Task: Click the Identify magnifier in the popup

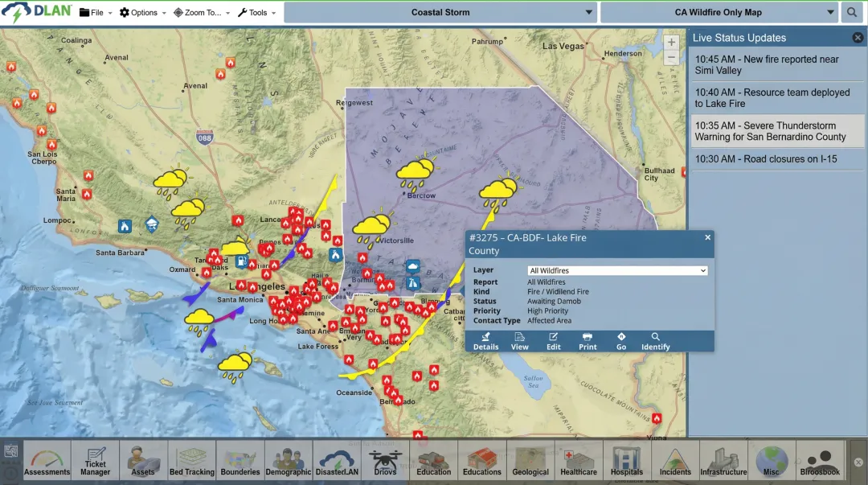Action: tap(656, 341)
